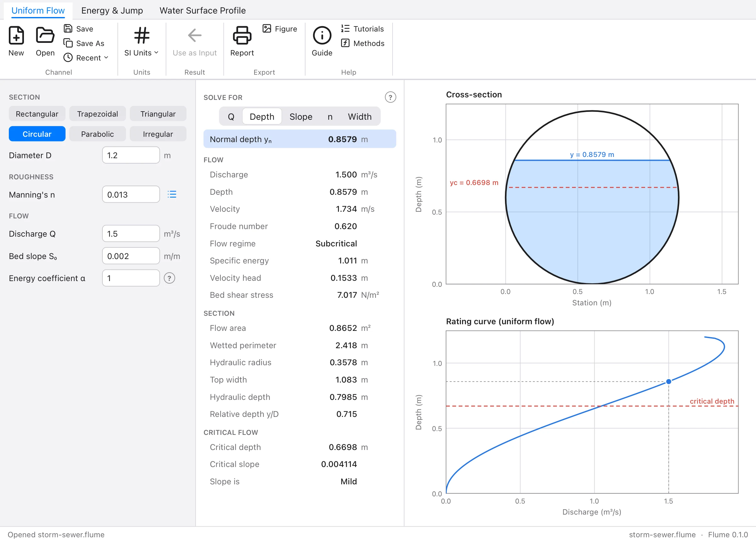Solve for Slope option
The image size is (756, 542).
tap(301, 116)
